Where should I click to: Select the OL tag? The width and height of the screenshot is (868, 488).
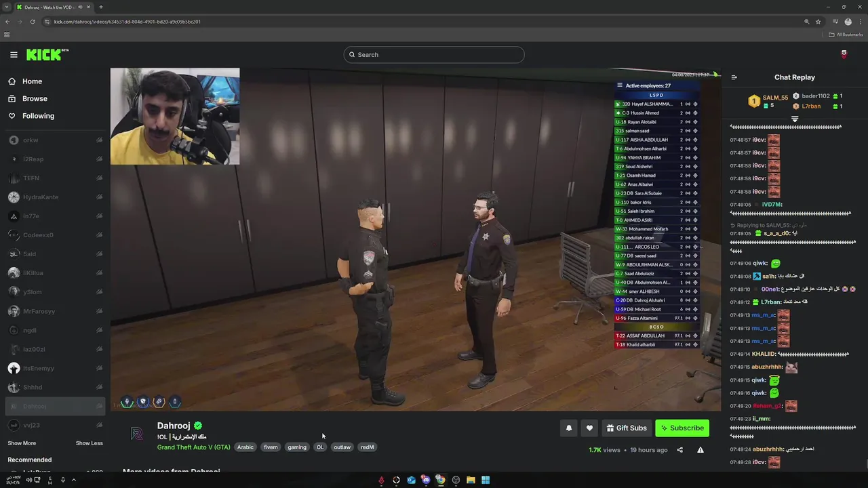pos(320,447)
